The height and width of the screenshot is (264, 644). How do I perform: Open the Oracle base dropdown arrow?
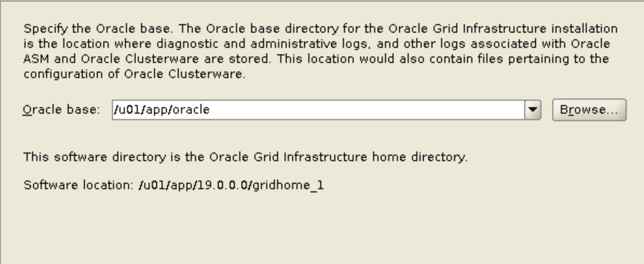tap(532, 109)
